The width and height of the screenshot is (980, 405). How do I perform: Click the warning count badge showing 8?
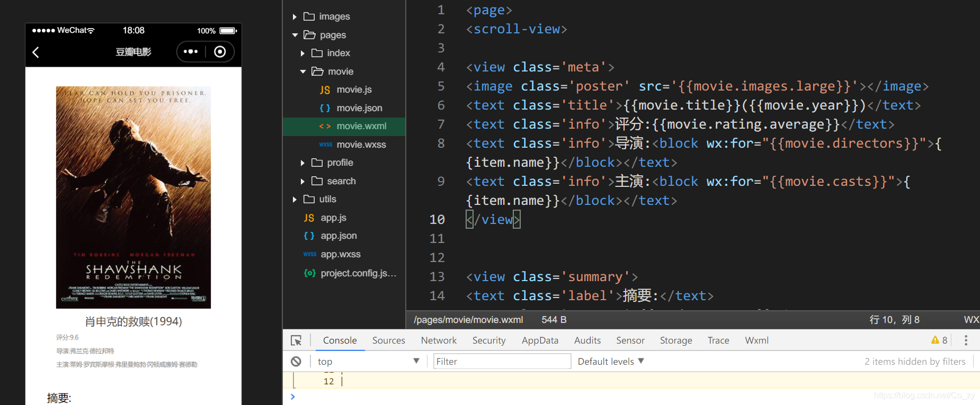click(x=939, y=340)
